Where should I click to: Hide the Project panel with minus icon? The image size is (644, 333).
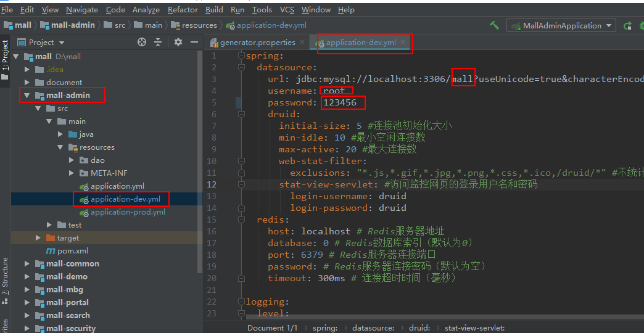(194, 42)
